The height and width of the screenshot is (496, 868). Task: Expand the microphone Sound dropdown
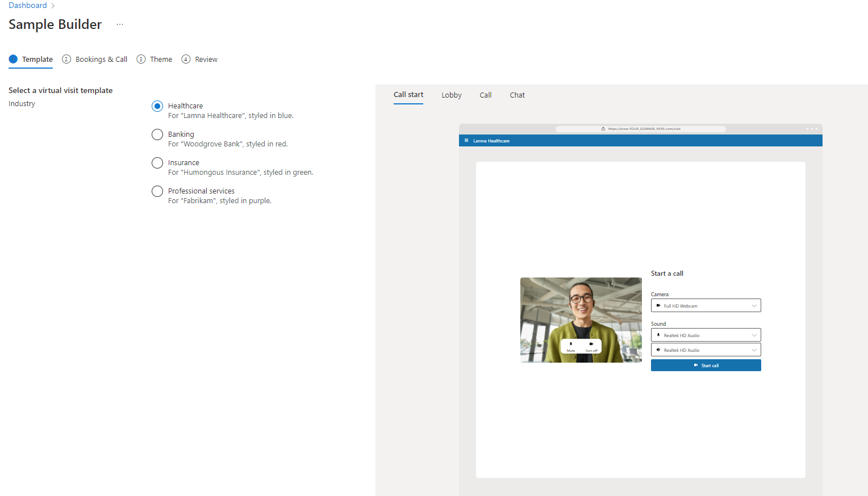tap(754, 335)
